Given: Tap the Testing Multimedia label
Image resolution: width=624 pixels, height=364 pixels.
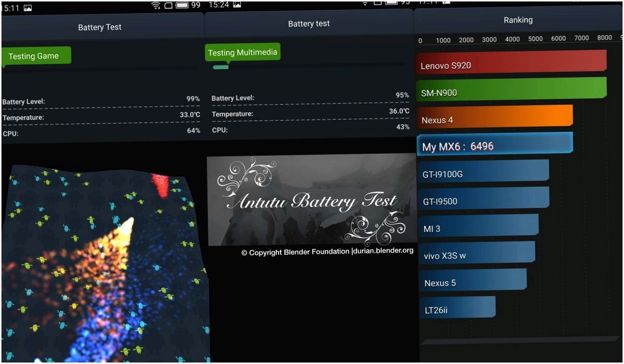Looking at the screenshot, I should tap(243, 52).
